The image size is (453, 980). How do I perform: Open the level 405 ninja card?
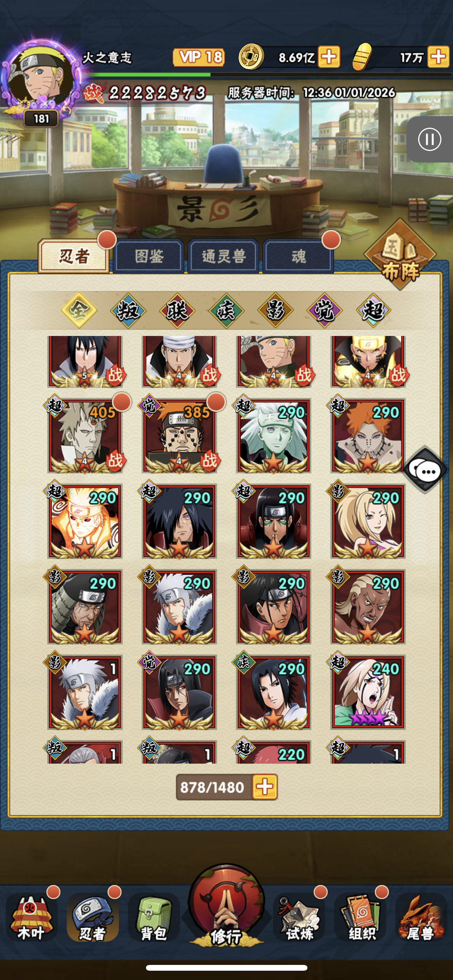tap(85, 436)
